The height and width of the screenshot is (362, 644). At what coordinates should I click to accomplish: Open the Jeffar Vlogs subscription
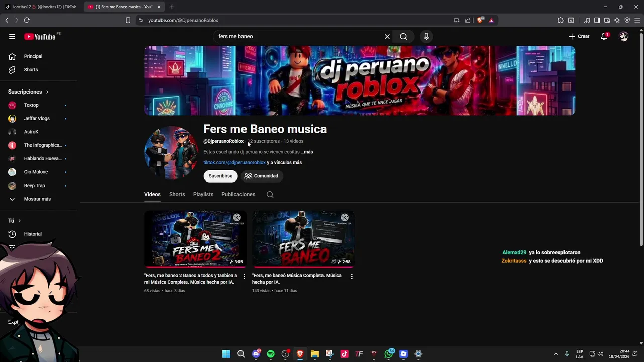37,118
